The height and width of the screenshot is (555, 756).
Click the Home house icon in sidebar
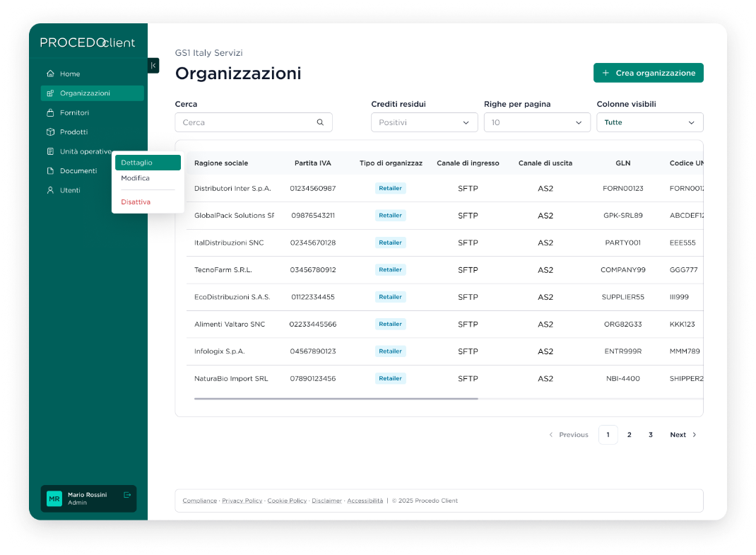point(50,74)
